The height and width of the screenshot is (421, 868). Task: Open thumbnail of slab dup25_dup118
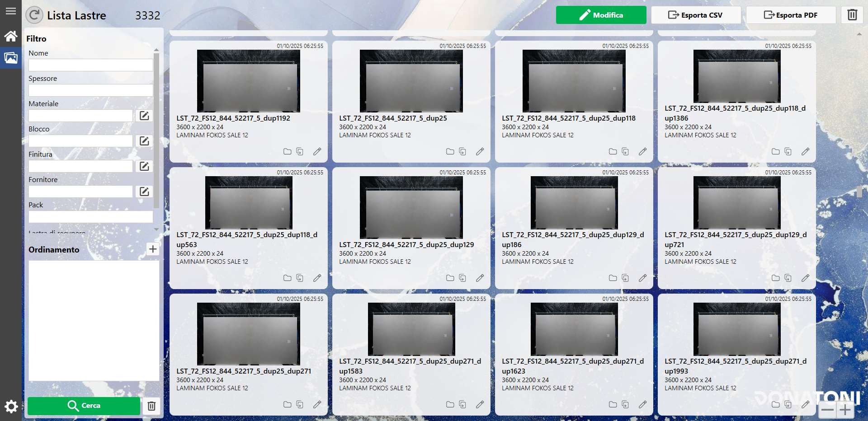point(574,81)
